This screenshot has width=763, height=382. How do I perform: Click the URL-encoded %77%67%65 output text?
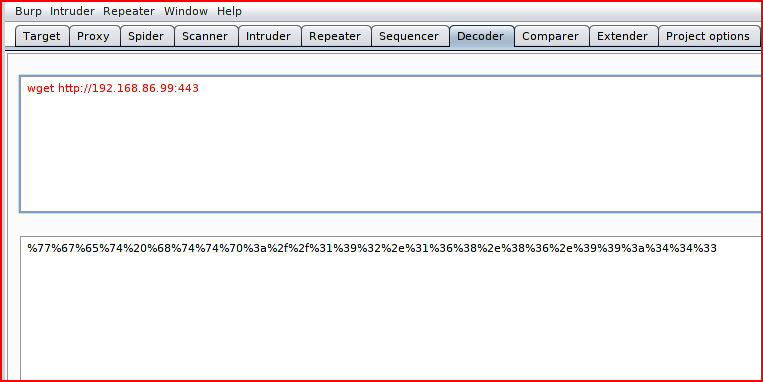[x=372, y=248]
